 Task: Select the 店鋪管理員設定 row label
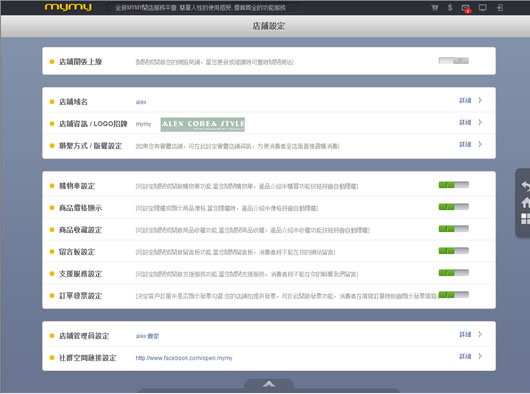click(84, 336)
